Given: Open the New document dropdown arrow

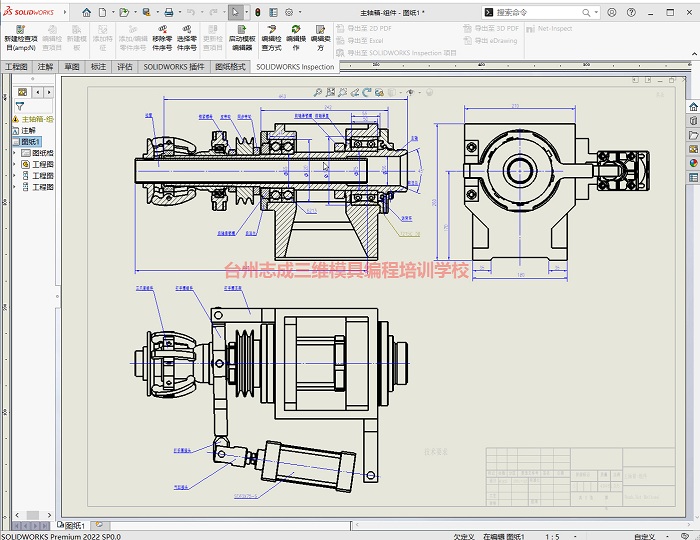Looking at the screenshot, I should 113,12.
